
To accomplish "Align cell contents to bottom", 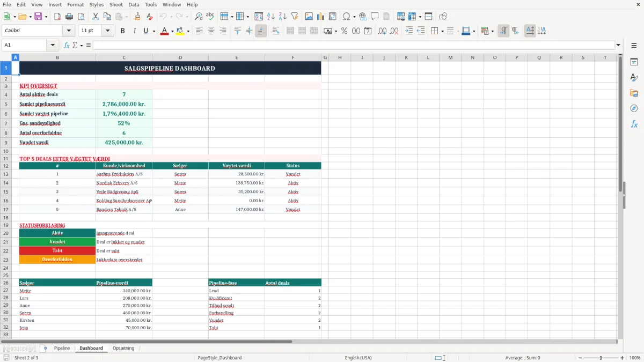I will tap(261, 31).
